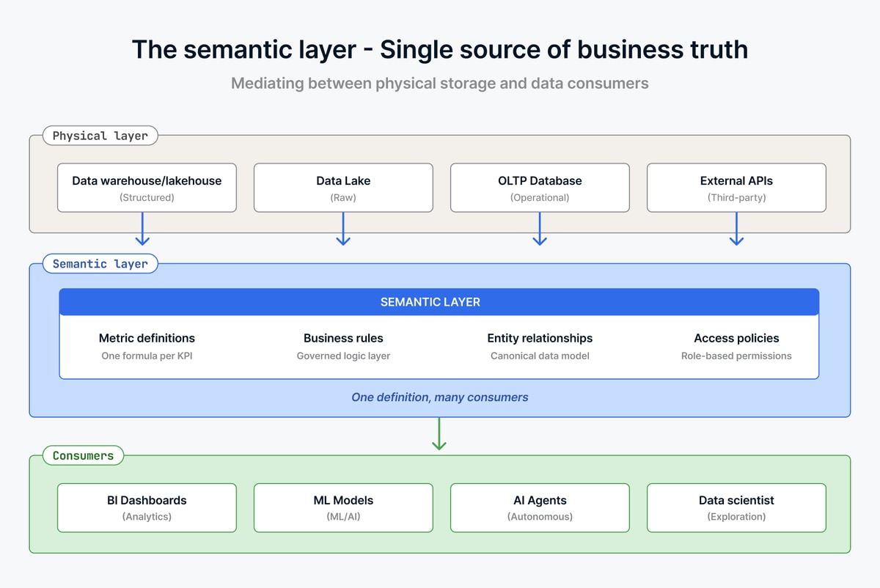Select the Data Lake box

[343, 188]
